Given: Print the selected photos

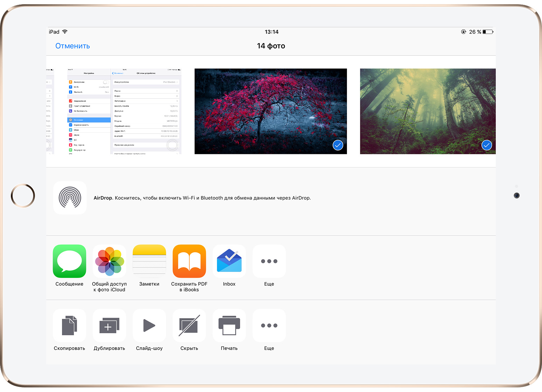Looking at the screenshot, I should 229,325.
